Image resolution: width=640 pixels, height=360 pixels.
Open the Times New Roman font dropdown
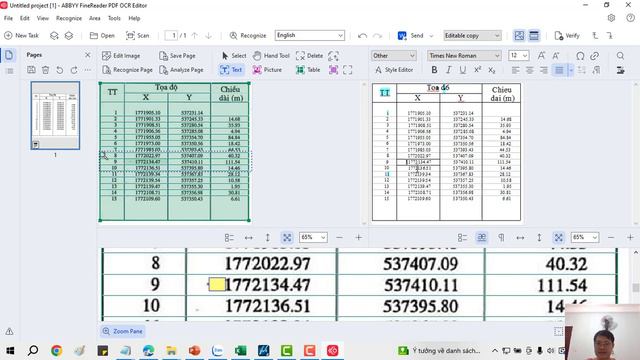point(464,56)
